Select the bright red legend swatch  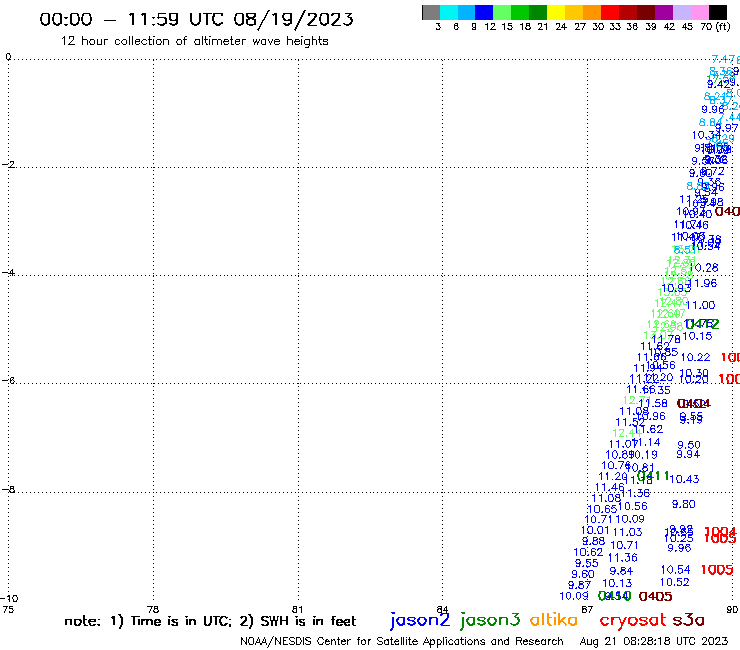click(610, 12)
